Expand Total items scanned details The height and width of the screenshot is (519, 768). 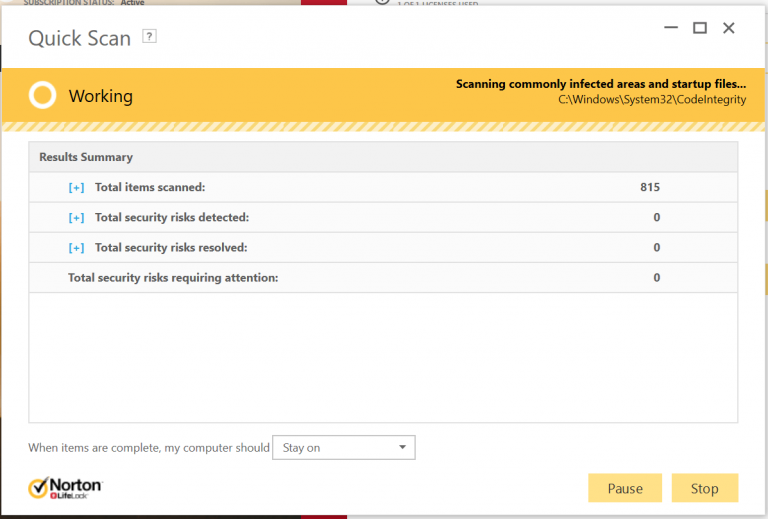pos(76,188)
